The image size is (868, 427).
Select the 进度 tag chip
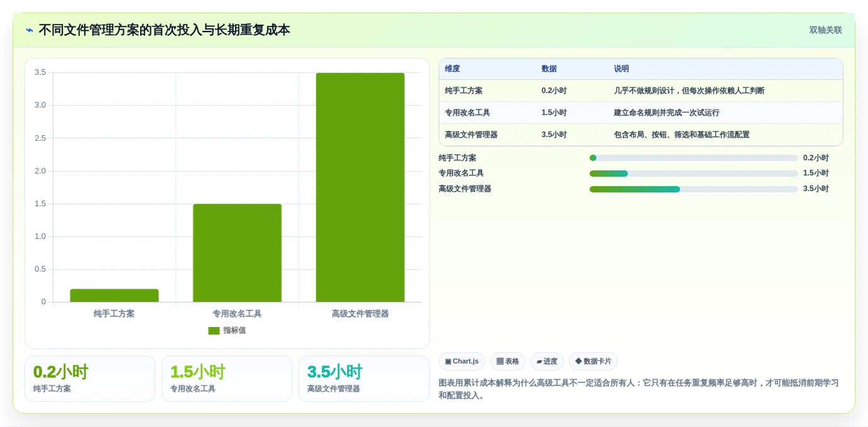click(547, 362)
